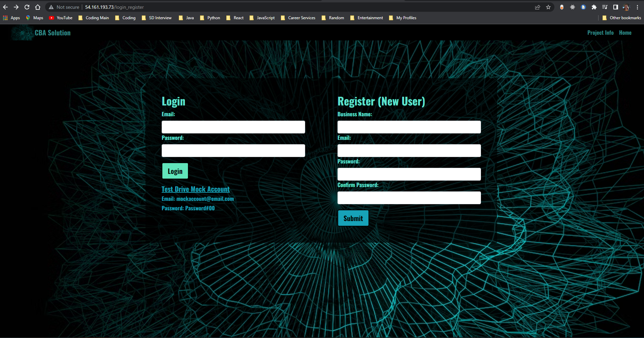Click the blue document extension icon
Viewport: 644px width, 338px height.
[x=583, y=7]
